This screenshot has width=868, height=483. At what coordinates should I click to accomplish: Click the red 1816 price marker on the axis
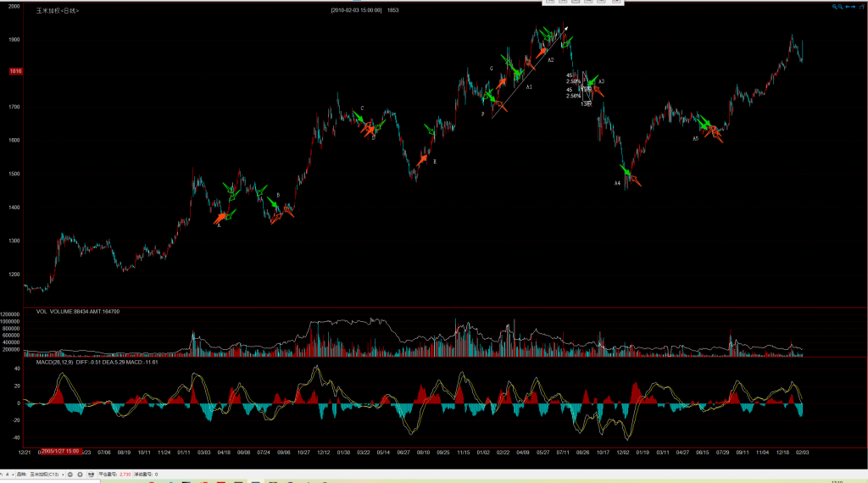[14, 71]
